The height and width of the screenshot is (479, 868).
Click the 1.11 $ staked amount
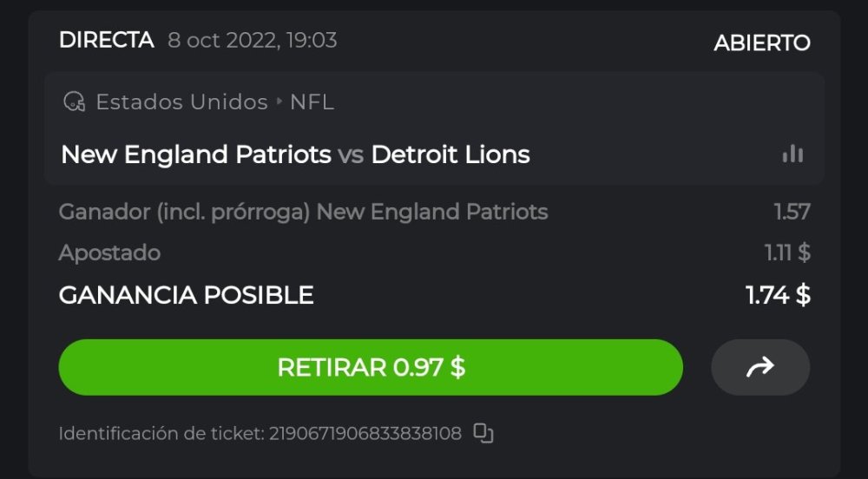point(786,253)
